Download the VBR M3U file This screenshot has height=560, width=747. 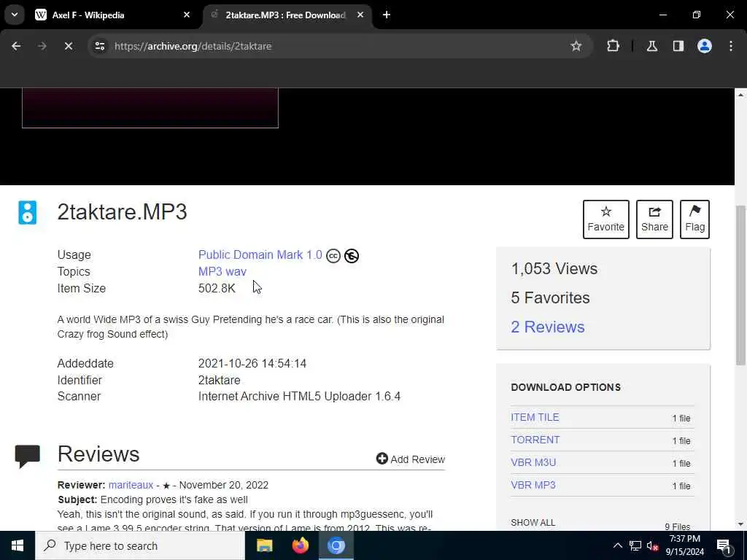(x=533, y=462)
